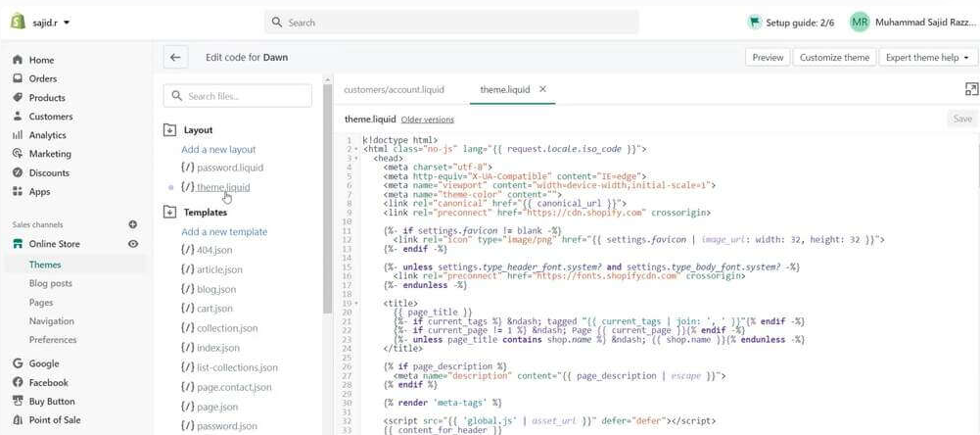Click the Products tag icon
This screenshot has width=980, height=435.
(18, 98)
